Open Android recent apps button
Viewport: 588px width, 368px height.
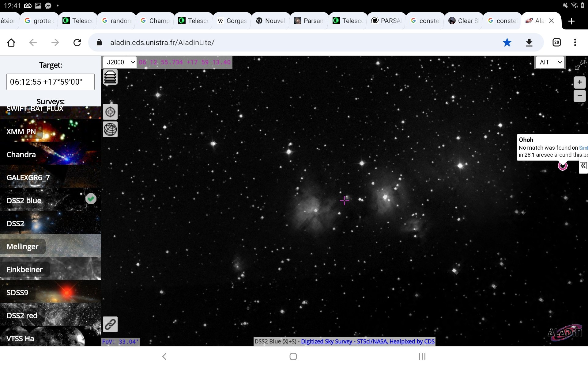pyautogui.click(x=422, y=356)
